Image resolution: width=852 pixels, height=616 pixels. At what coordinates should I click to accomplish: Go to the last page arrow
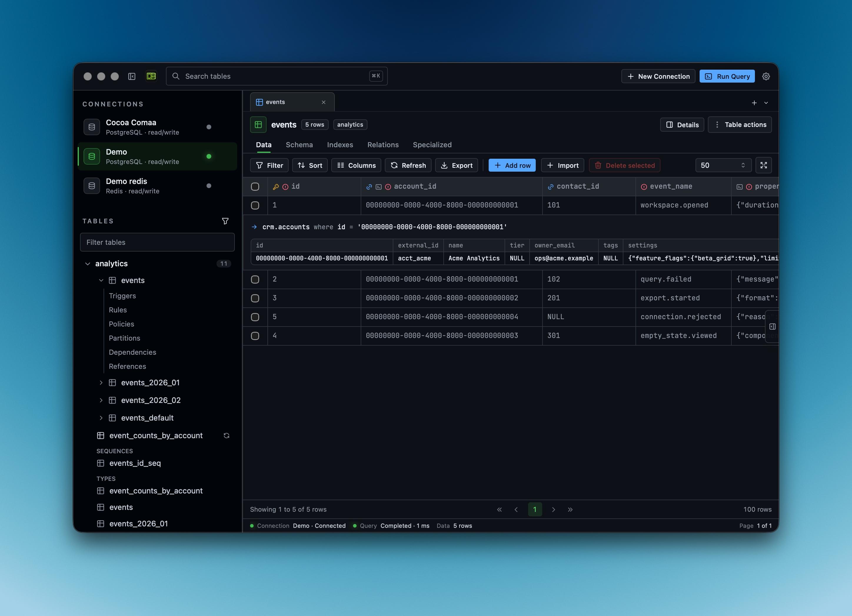point(570,509)
